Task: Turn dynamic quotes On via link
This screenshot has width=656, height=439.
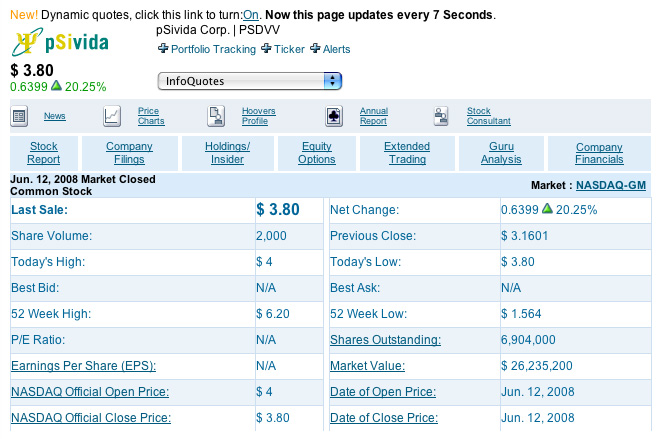Action: tap(251, 15)
